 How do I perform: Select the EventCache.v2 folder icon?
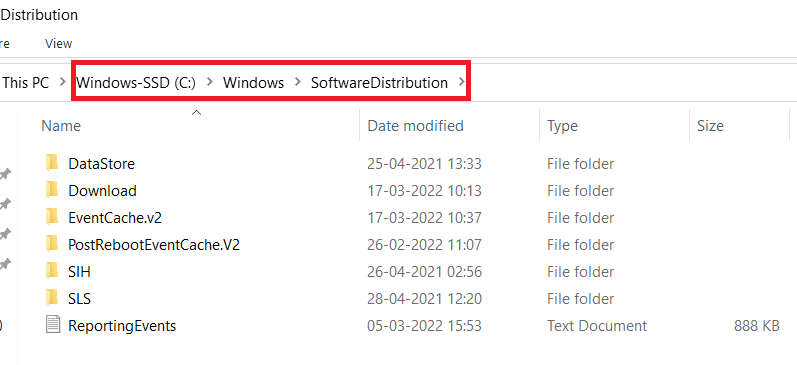coord(52,218)
